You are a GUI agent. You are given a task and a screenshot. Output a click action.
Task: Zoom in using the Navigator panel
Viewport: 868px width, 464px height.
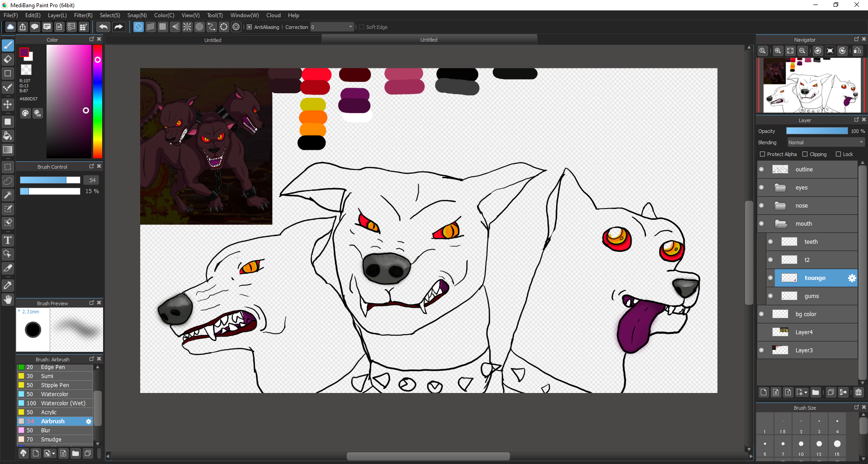click(x=778, y=51)
